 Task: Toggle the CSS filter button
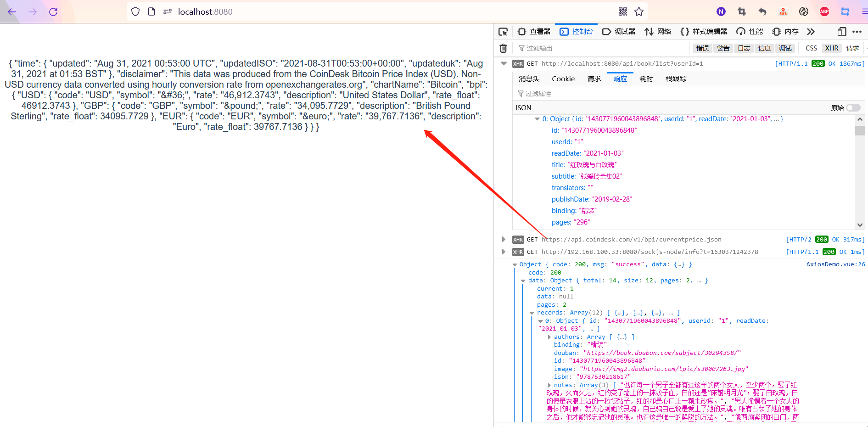[811, 48]
